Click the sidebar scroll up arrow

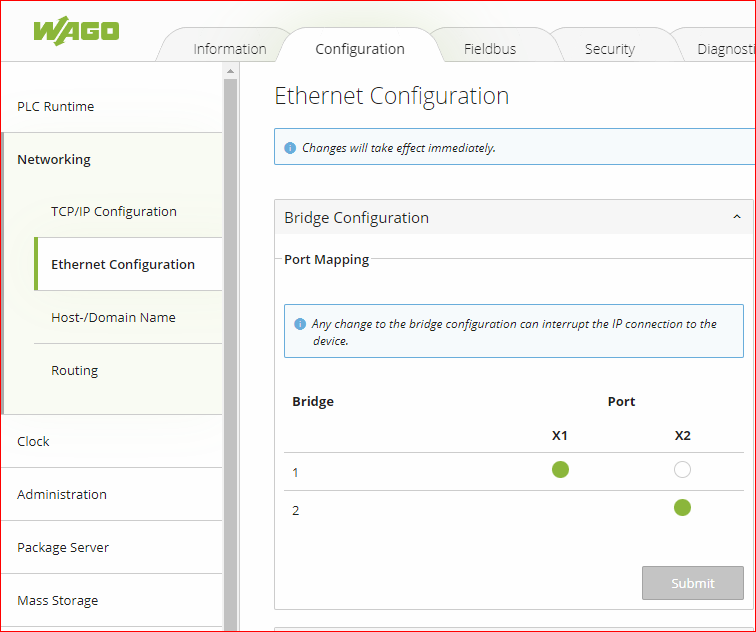point(230,71)
